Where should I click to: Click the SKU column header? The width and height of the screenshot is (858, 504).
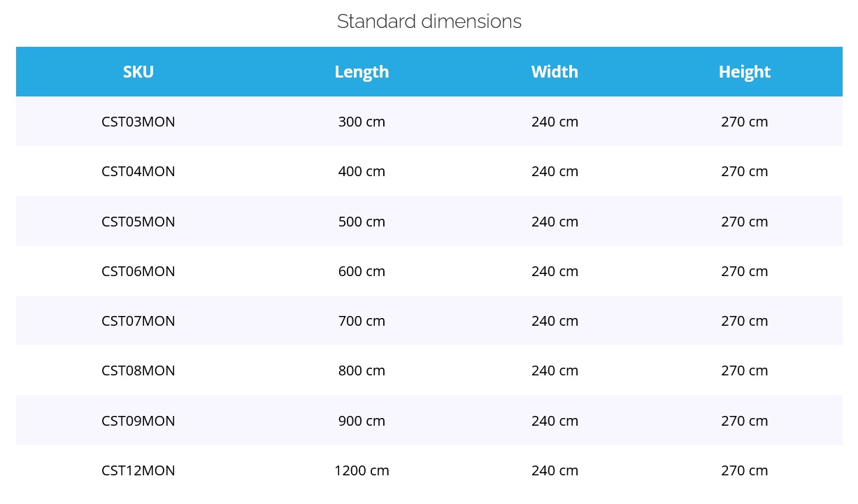138,72
